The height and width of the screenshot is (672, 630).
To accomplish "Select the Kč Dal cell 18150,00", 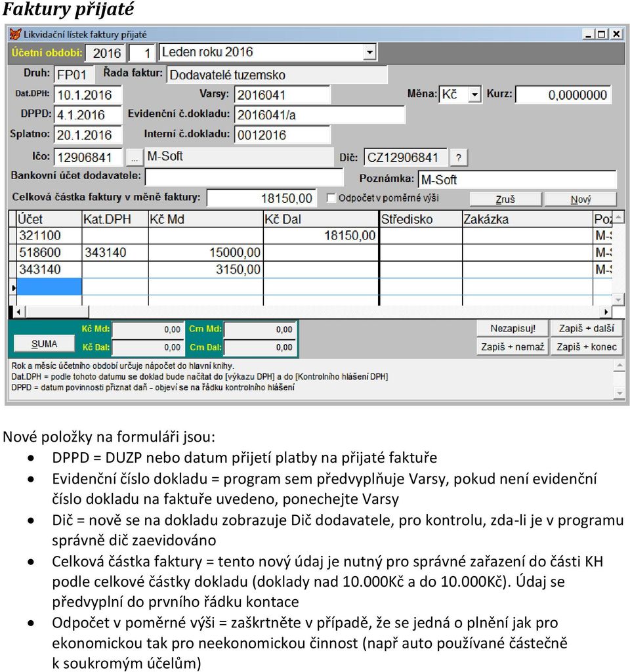I will pyautogui.click(x=321, y=236).
